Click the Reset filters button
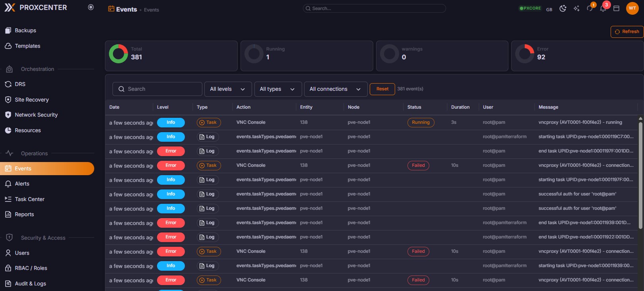Screen dimensions: 644x291 point(382,89)
